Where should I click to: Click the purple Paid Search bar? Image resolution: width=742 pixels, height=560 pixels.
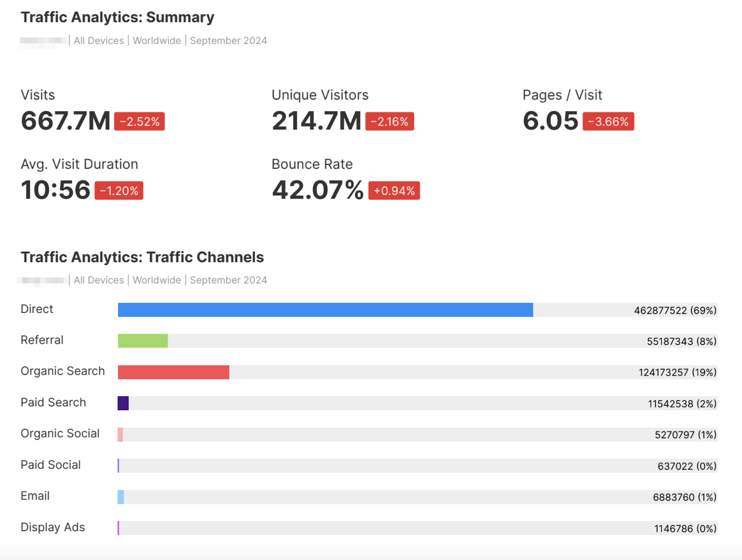coord(123,403)
